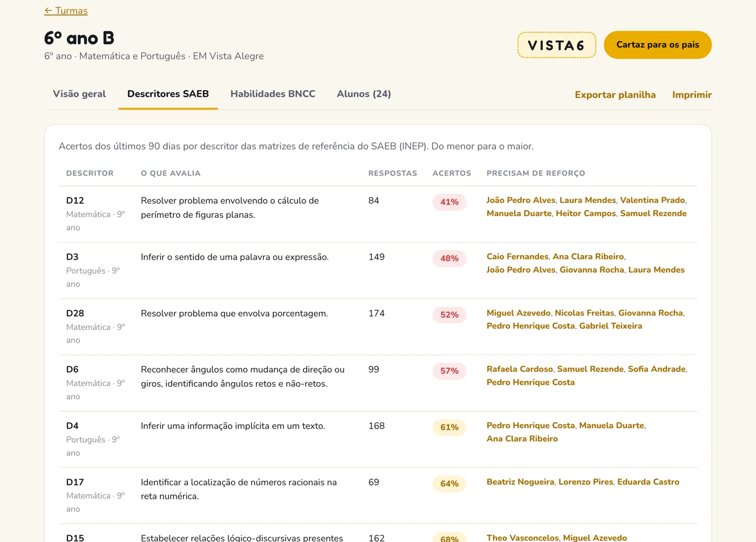Go back to Turmas
756x542 pixels.
pos(66,11)
